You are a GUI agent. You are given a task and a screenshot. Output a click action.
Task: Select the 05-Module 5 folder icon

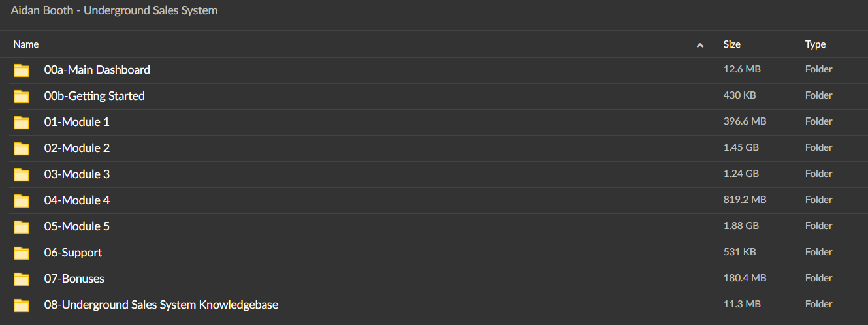coord(22,226)
